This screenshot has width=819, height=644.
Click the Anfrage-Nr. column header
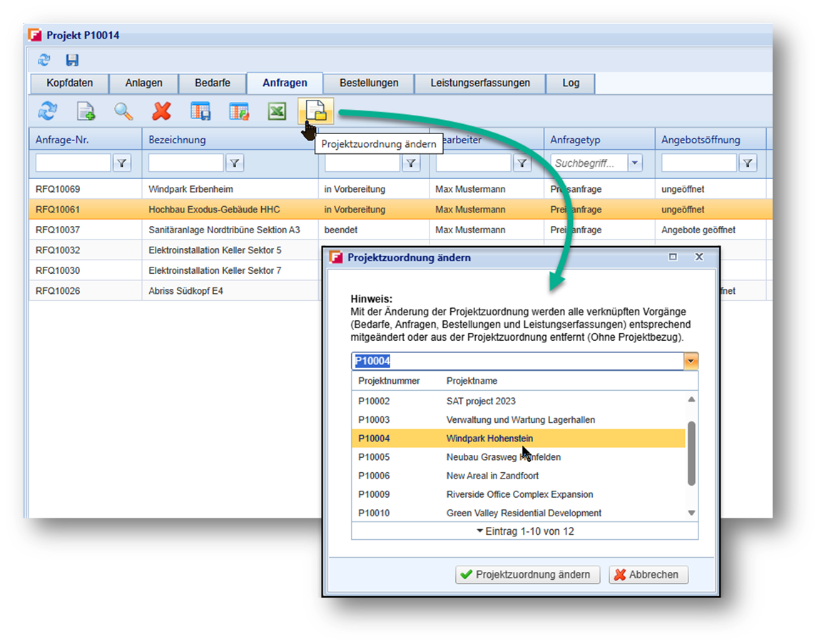85,140
